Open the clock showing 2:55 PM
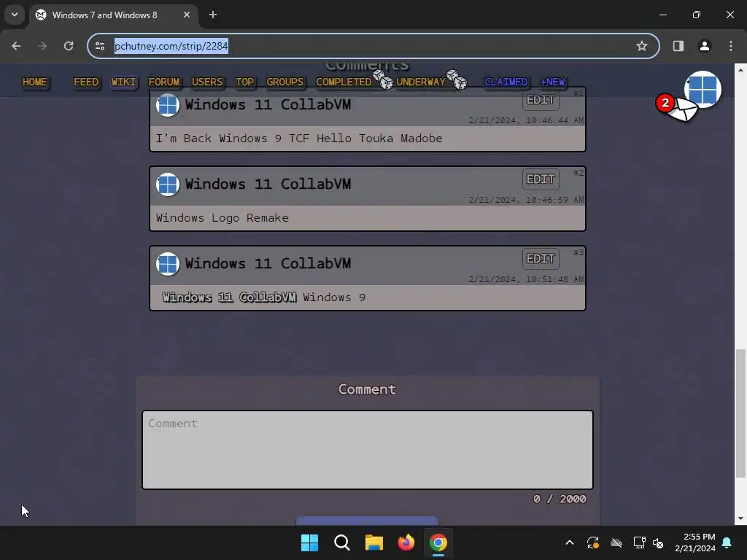This screenshot has height=560, width=747. tap(695, 542)
